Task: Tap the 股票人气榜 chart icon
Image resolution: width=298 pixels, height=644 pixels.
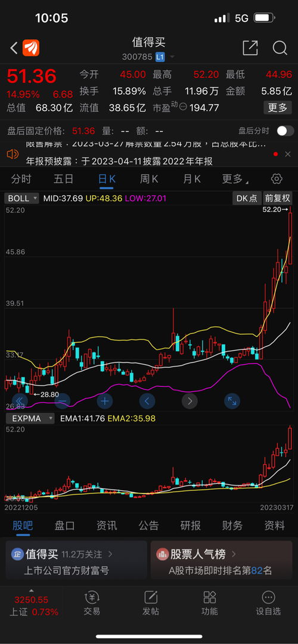Action: 162,554
